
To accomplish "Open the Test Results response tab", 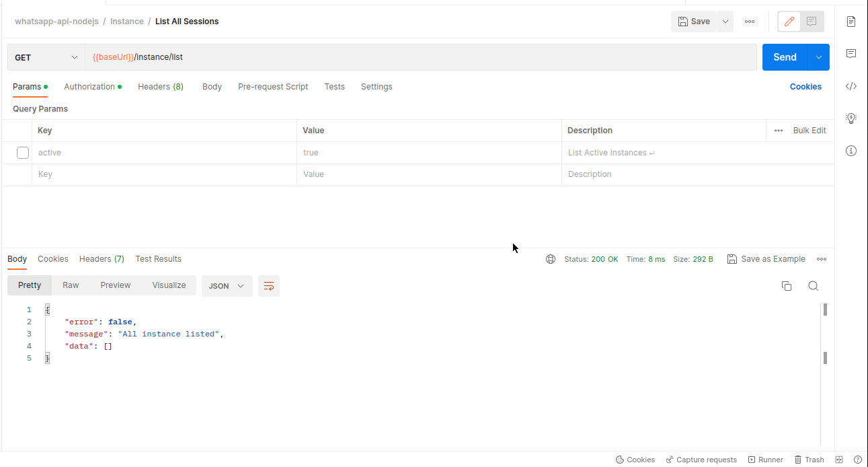I will (x=158, y=258).
